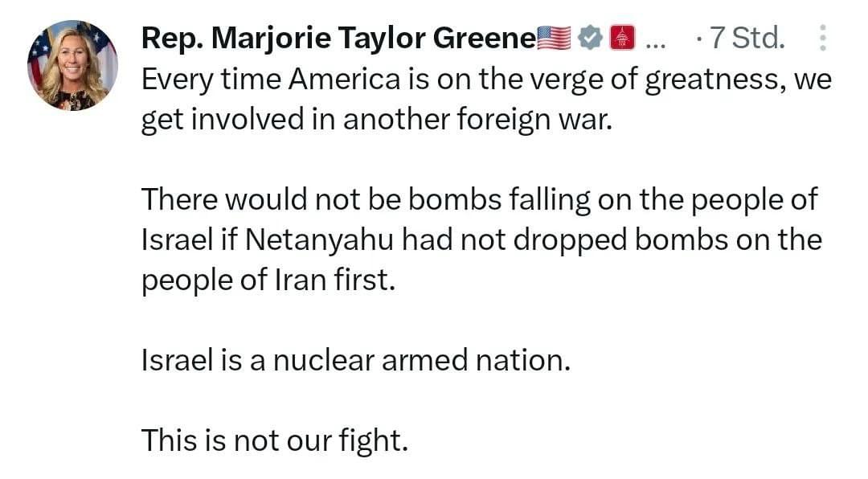Click the word "Netanyahu" in the tweet
This screenshot has height=479, width=868.
[319, 240]
